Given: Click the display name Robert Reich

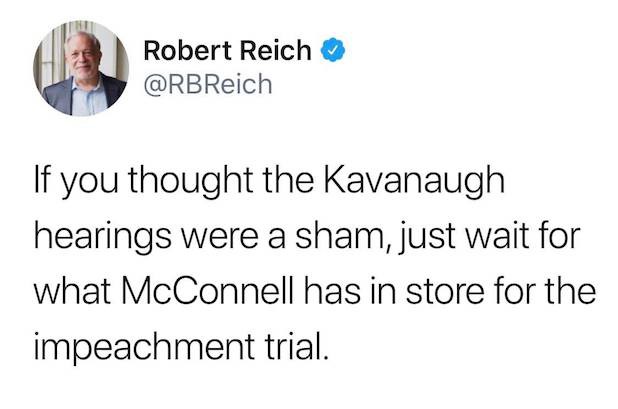Looking at the screenshot, I should (x=228, y=50).
